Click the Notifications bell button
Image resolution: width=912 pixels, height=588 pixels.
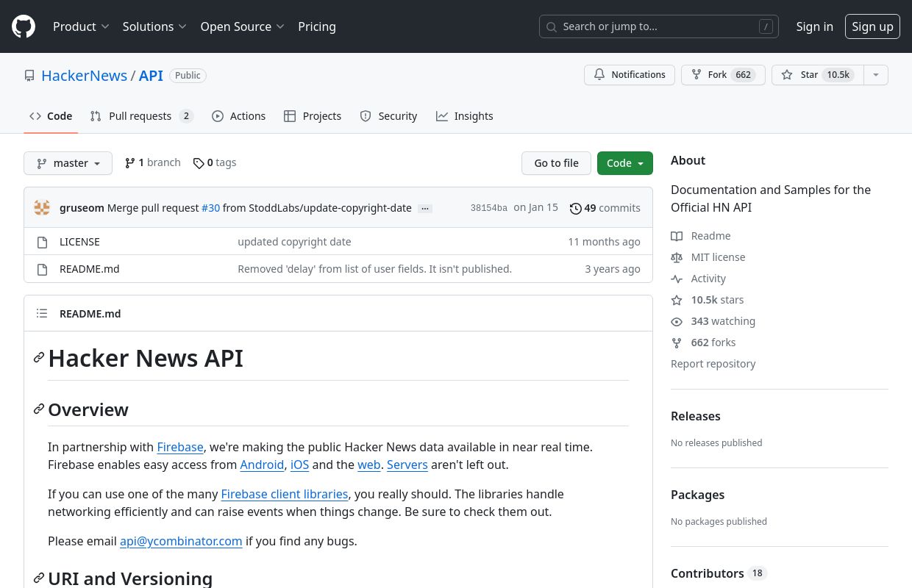(x=630, y=75)
